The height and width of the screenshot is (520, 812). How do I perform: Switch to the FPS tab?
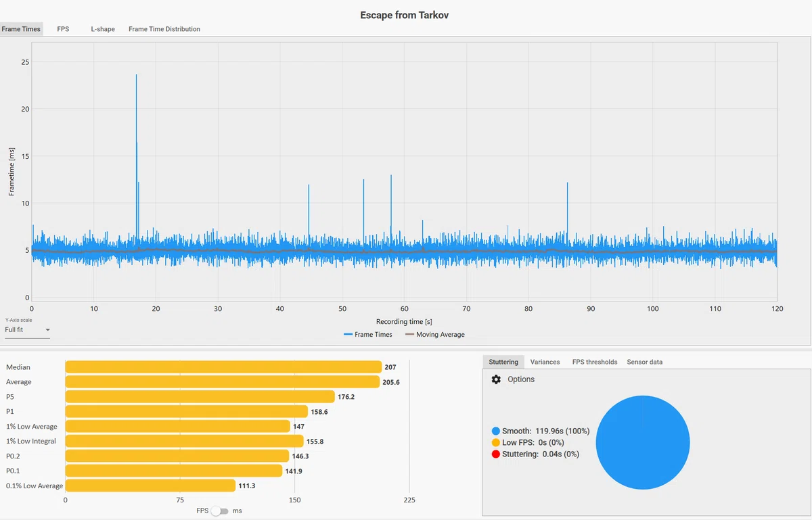coord(63,29)
